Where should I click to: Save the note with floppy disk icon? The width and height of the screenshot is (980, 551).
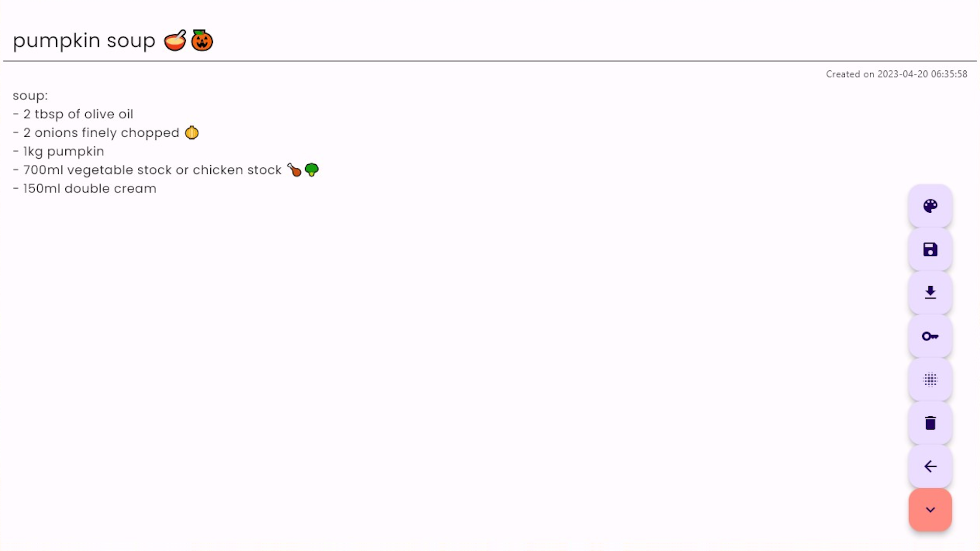pyautogui.click(x=930, y=249)
